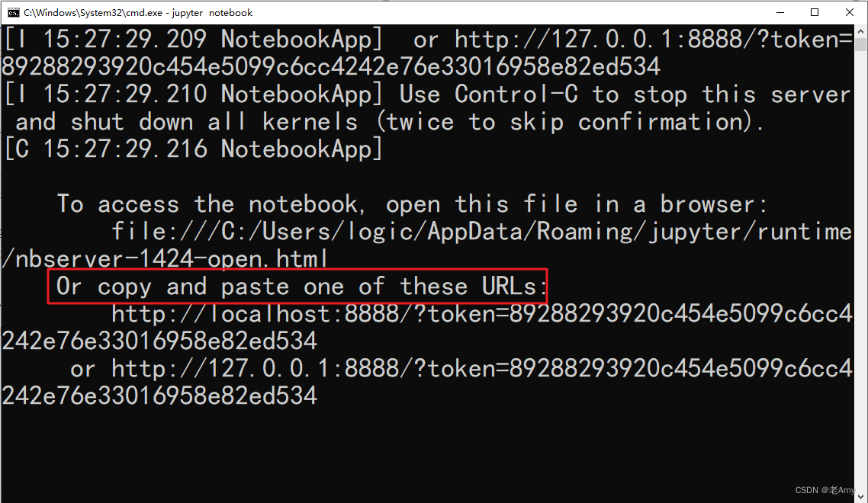The image size is (868, 503).
Task: Click 'To access the notebook' message line
Action: click(x=211, y=204)
